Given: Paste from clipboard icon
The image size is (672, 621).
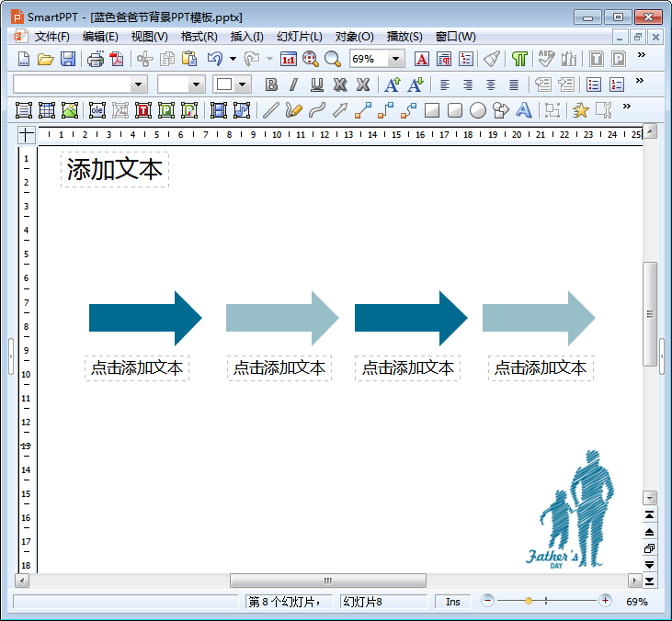Looking at the screenshot, I should pyautogui.click(x=189, y=59).
